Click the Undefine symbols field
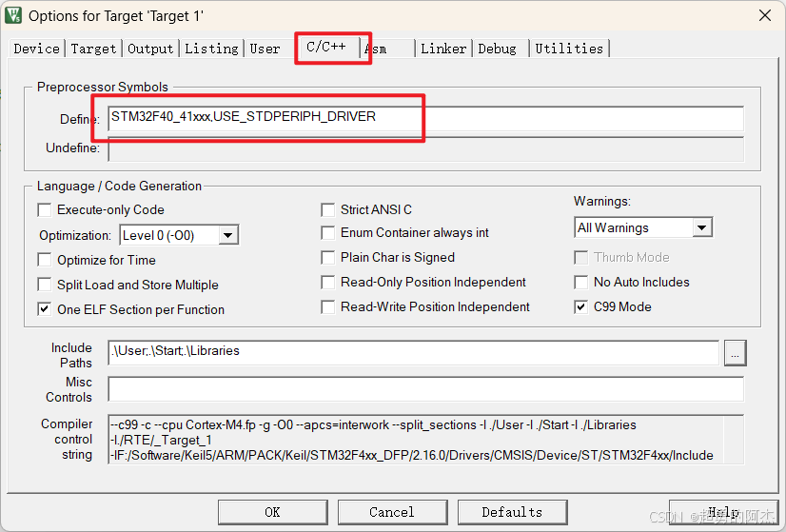Screen dimensions: 786x532 click(425, 148)
